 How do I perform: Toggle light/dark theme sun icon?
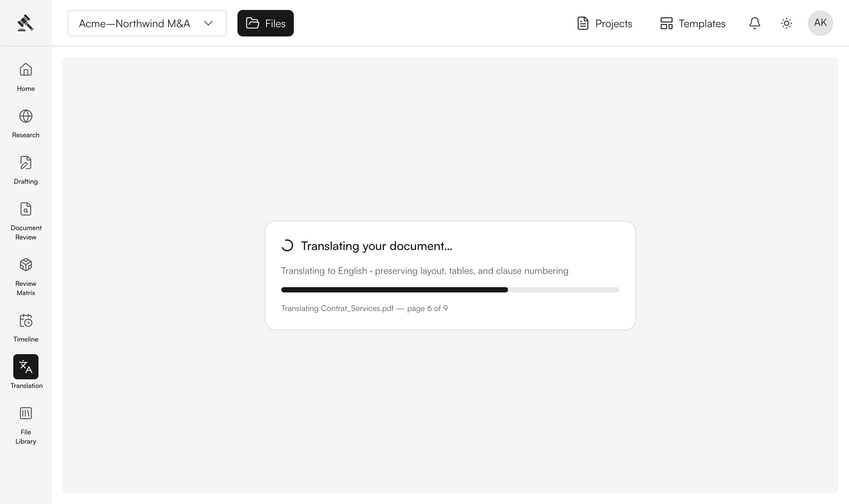click(787, 23)
